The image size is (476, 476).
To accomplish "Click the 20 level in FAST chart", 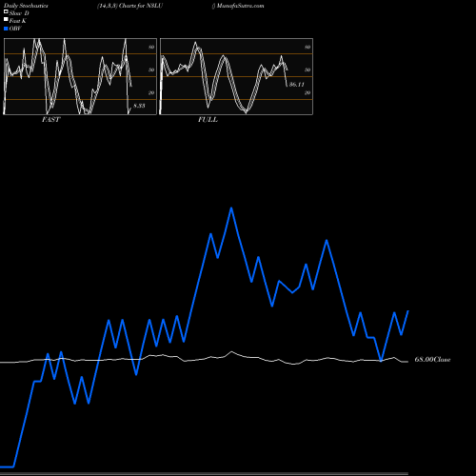I will tap(151, 92).
